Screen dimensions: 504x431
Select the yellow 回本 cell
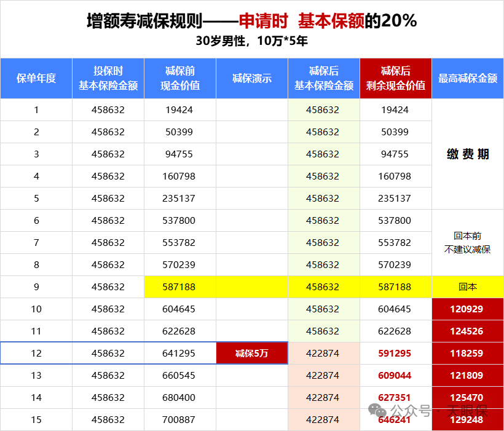coord(468,287)
